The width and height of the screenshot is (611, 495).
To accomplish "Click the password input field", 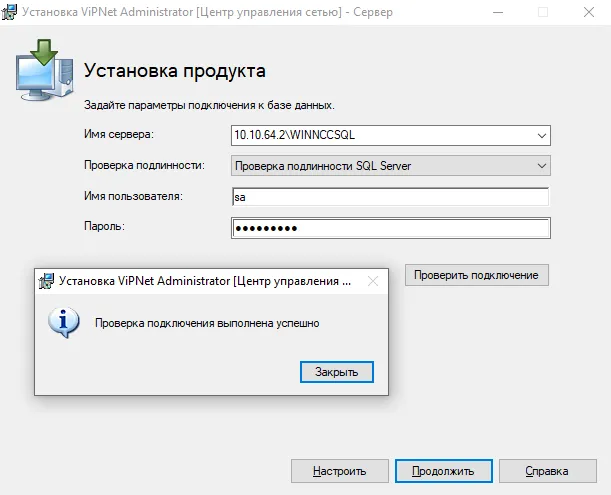I will point(390,228).
